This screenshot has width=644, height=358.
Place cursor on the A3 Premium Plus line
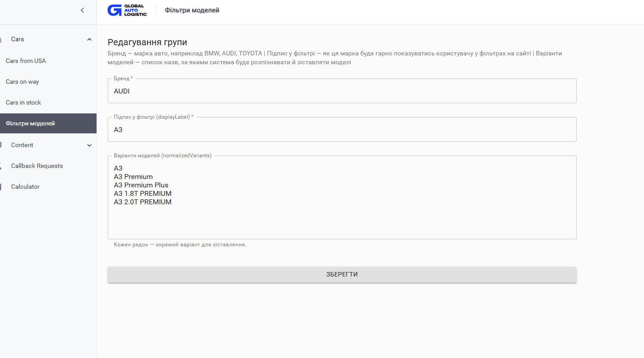click(141, 185)
